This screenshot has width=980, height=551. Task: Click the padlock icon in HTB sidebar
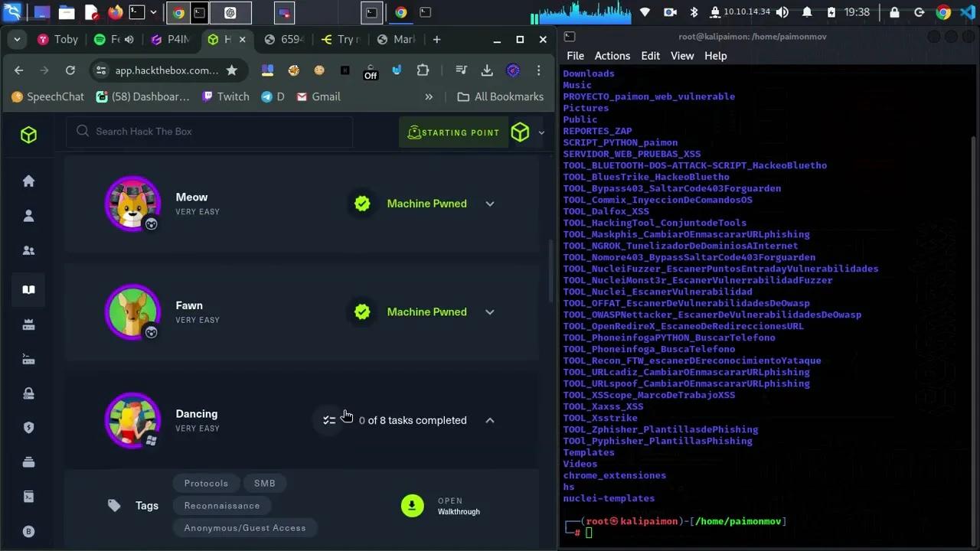pyautogui.click(x=28, y=393)
